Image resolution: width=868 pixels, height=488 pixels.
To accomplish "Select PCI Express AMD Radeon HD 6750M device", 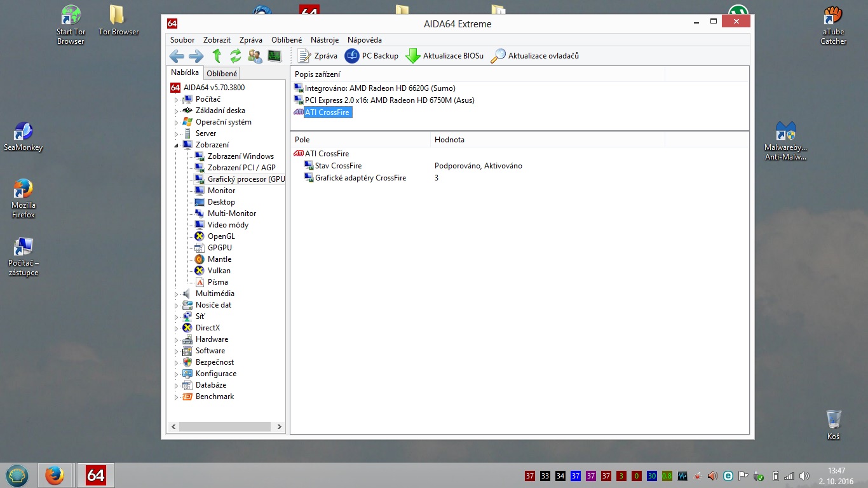I will [x=389, y=100].
